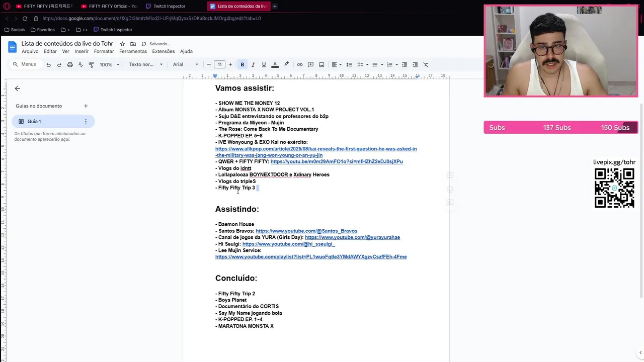Open the Inserir menu

pyautogui.click(x=82, y=51)
